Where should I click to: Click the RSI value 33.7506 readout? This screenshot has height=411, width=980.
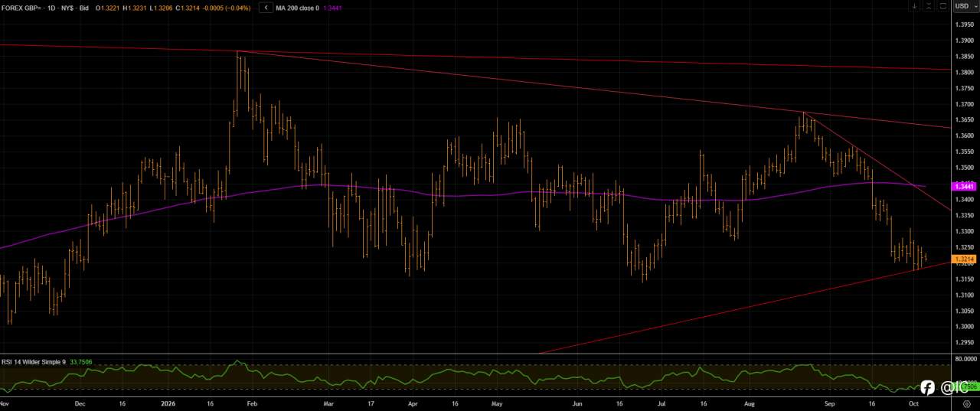tap(82, 363)
